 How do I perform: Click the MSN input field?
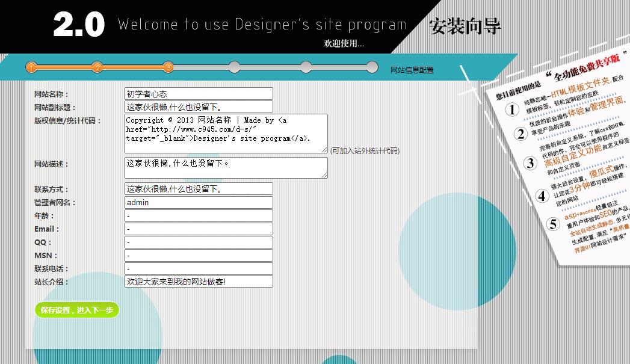pos(199,255)
